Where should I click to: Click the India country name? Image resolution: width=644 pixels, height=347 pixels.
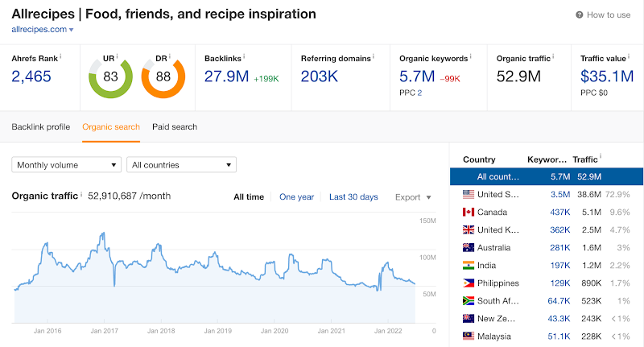[x=486, y=265]
